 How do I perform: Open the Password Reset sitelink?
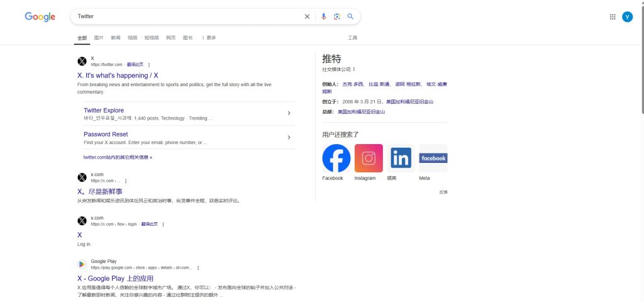point(106,135)
